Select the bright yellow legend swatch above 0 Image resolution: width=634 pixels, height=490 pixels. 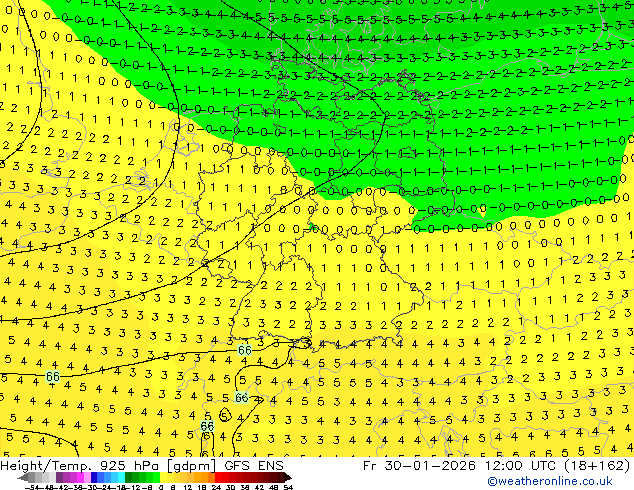[x=163, y=477]
